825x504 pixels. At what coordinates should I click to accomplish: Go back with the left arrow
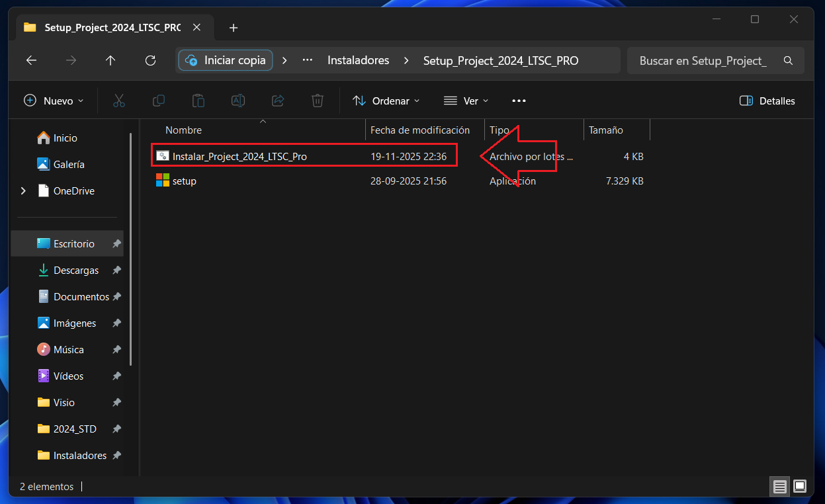coord(31,60)
